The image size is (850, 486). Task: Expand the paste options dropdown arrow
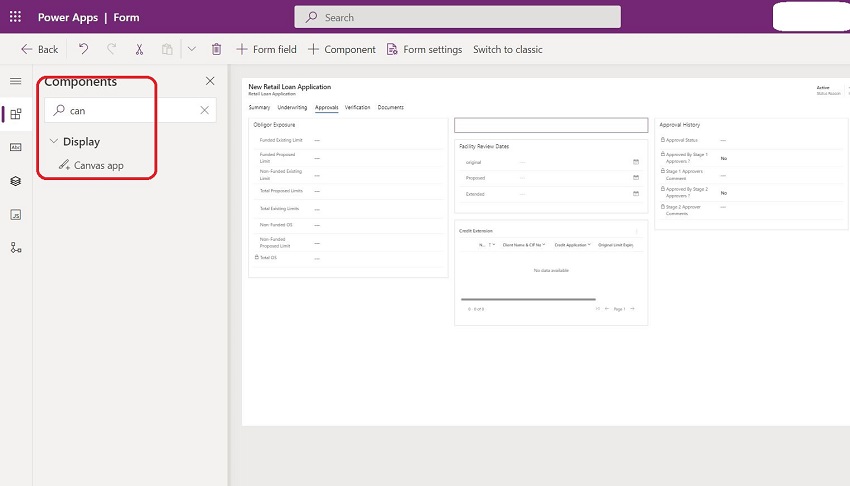coord(191,49)
